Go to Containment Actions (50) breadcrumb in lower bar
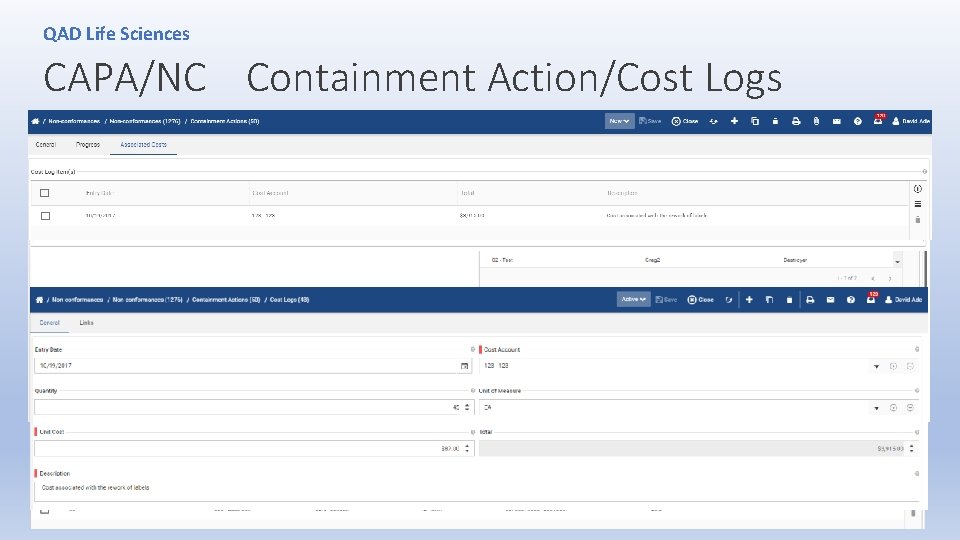 [x=226, y=300]
